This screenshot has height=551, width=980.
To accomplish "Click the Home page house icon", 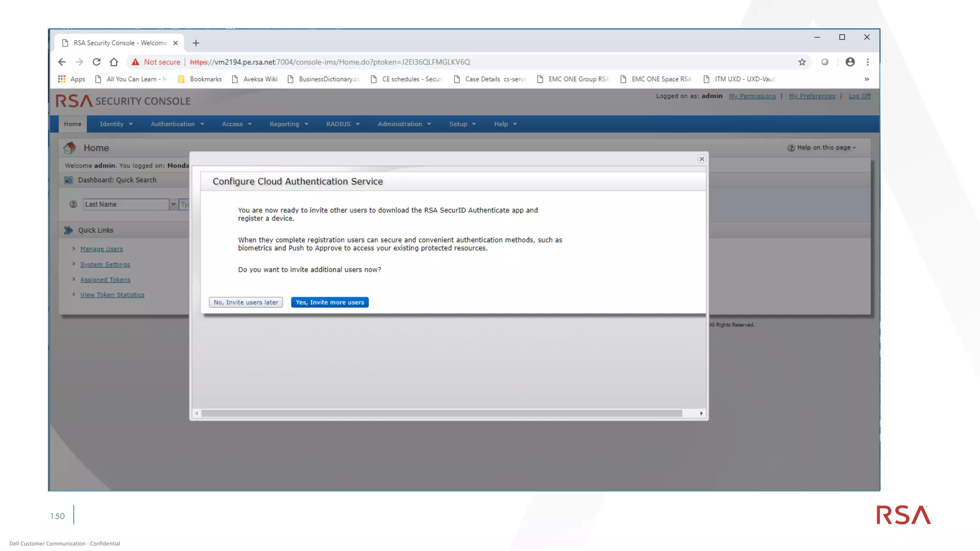I will [70, 148].
